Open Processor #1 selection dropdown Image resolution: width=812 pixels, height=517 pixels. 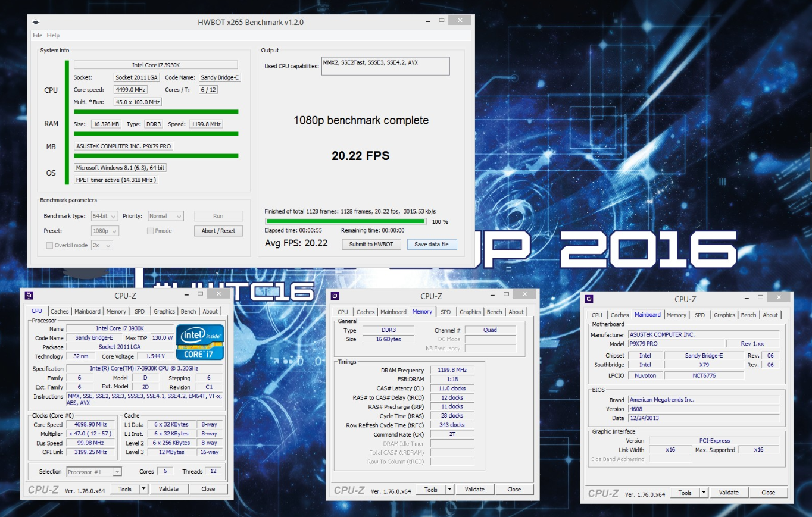pyautogui.click(x=93, y=472)
